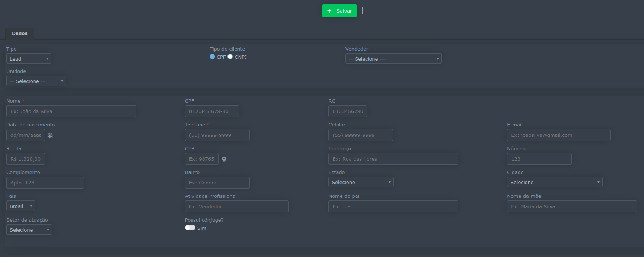Open the Tipo dropdown showing Lead
Screen dimensions: 644x257
coord(29,59)
